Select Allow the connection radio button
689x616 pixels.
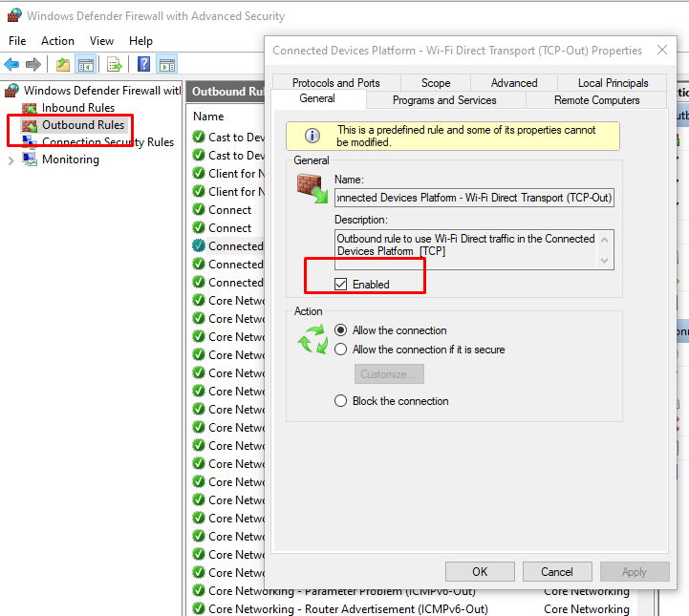tap(340, 330)
